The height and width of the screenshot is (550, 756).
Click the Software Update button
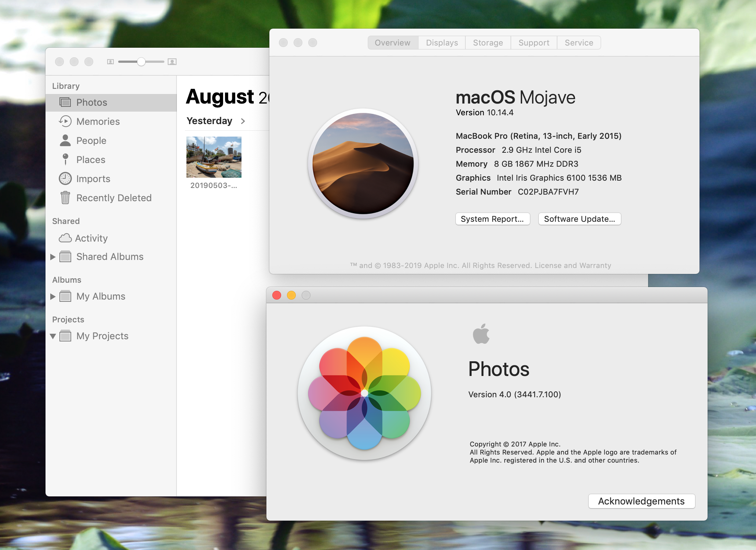coord(579,219)
